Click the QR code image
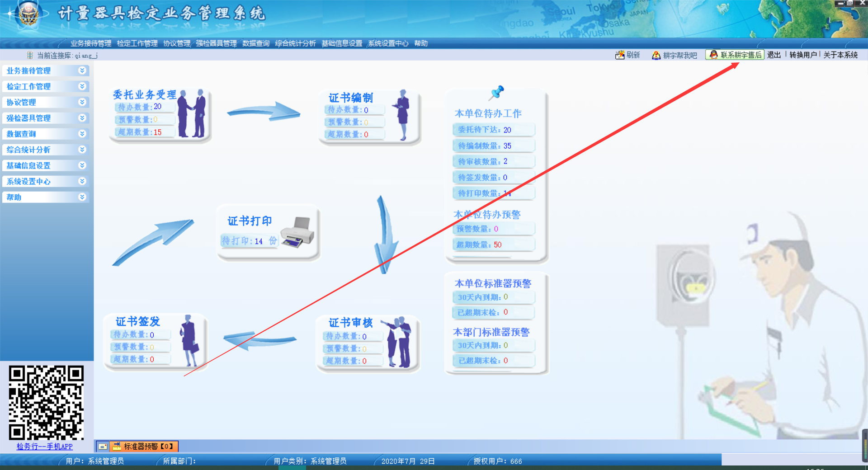 tap(46, 402)
